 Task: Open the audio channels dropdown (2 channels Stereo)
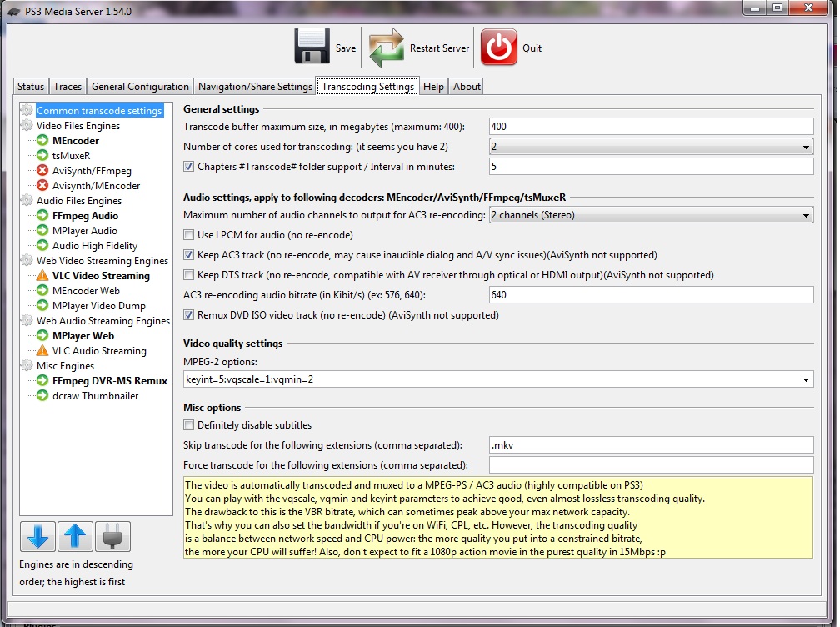(652, 215)
